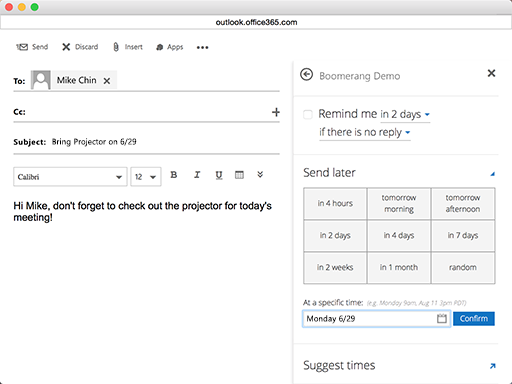
Task: Choose 'tomorrow morning' send later option
Action: tap(399, 203)
